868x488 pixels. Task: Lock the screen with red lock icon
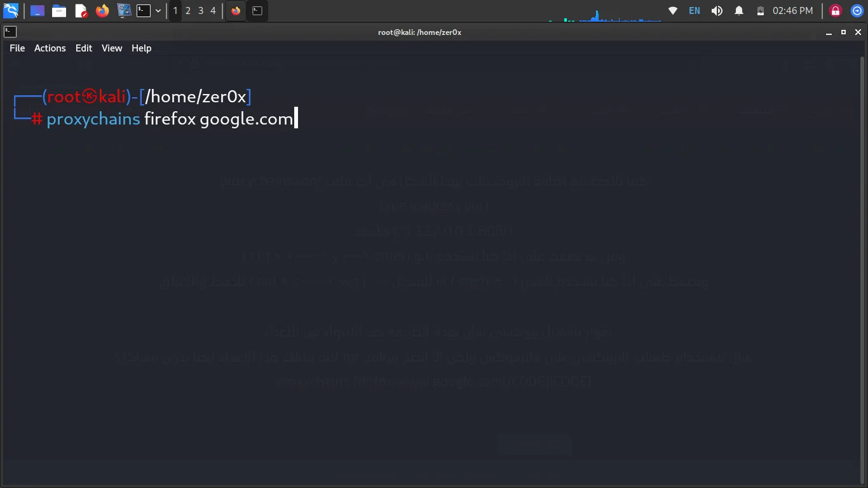coord(836,11)
